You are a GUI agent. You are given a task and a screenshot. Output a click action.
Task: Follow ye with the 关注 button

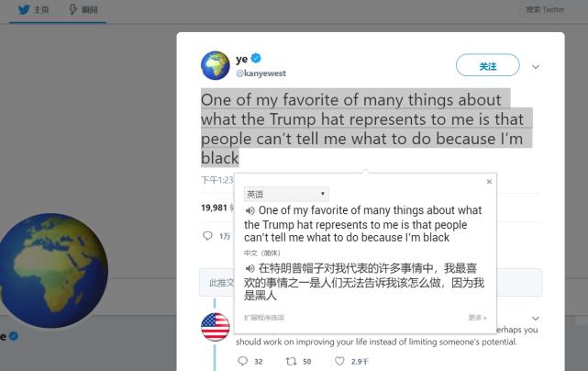(487, 66)
